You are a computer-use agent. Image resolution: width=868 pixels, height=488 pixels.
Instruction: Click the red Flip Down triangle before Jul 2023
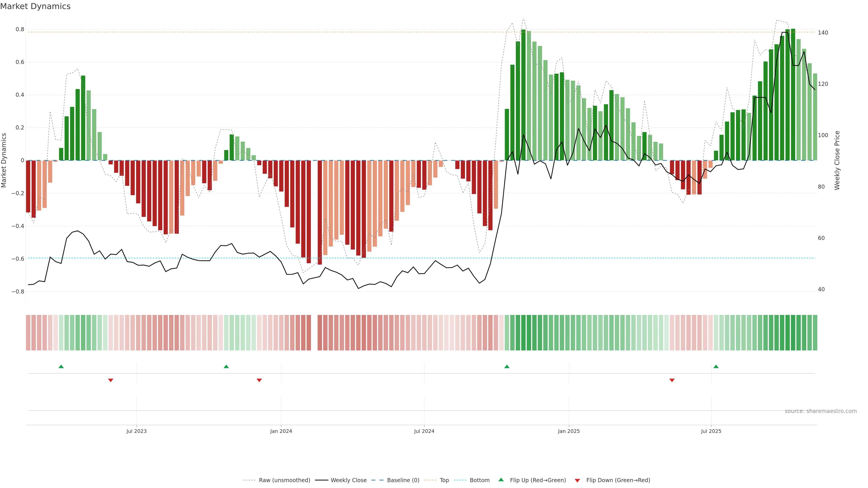coord(111,380)
